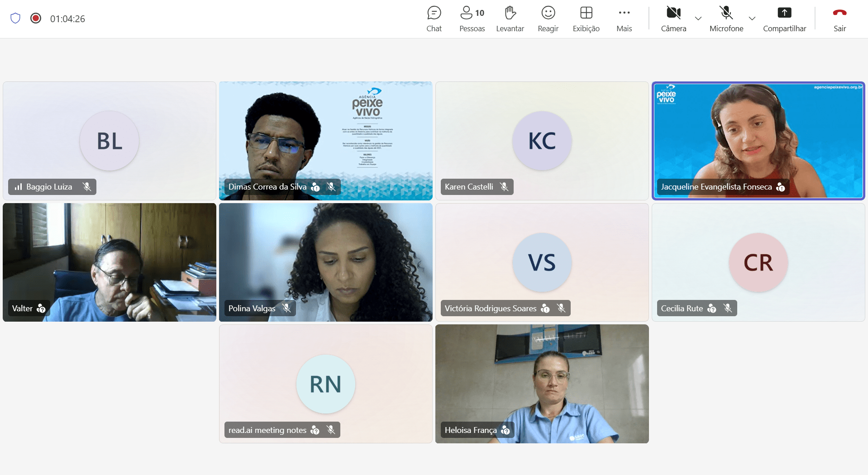Select Heloisa França's video tile

pyautogui.click(x=542, y=384)
